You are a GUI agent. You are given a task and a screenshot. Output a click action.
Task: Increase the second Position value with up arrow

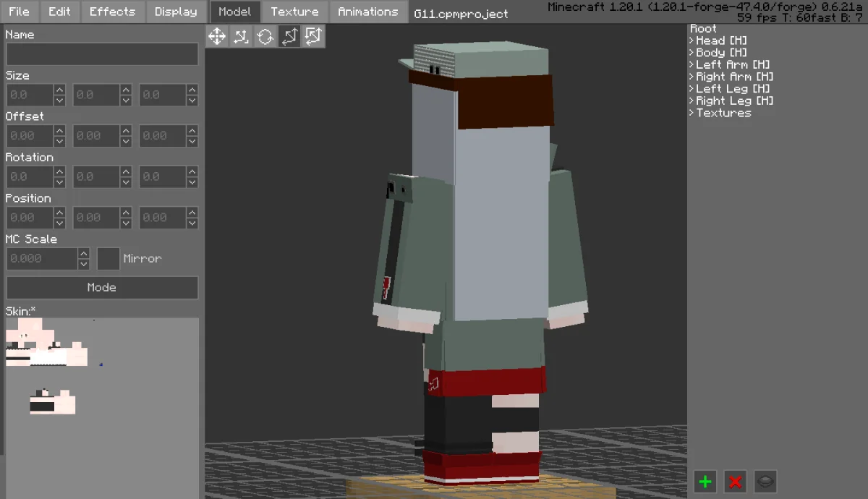[126, 213]
